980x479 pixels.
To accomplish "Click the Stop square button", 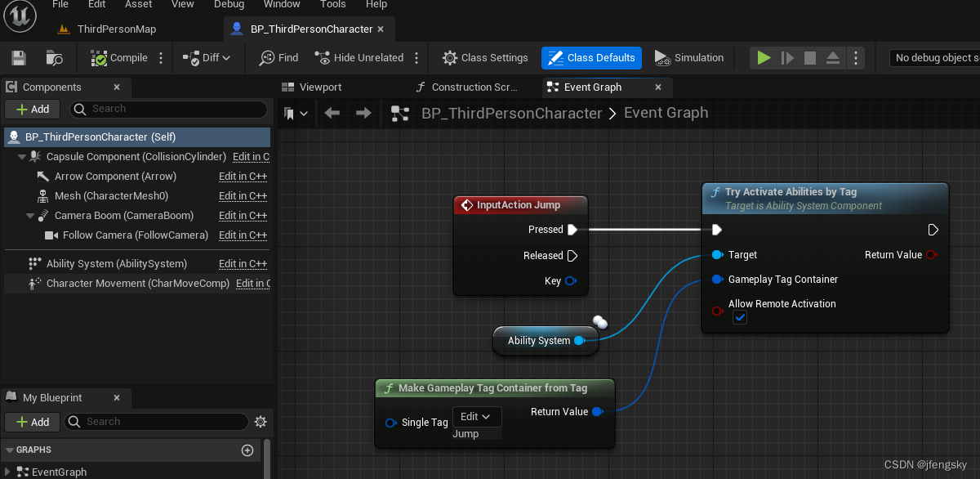I will (810, 58).
